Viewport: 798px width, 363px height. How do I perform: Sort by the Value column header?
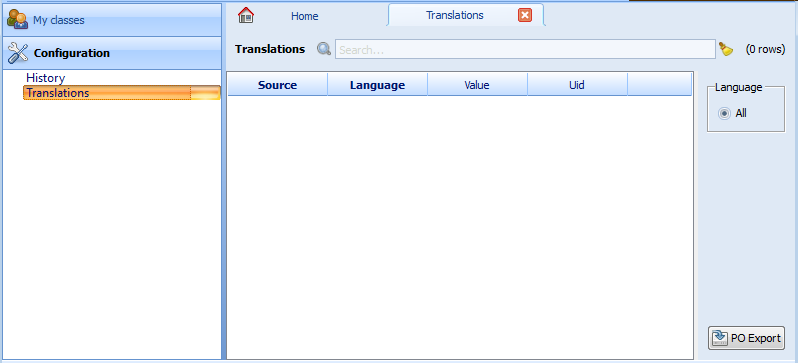(477, 85)
